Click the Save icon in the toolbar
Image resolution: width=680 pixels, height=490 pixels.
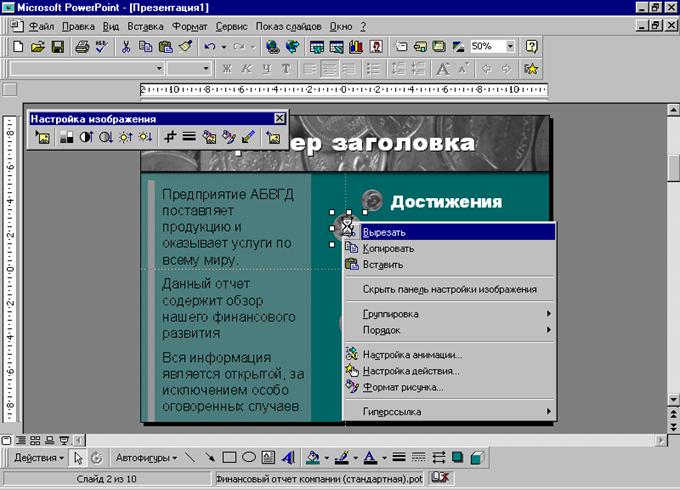tap(57, 47)
